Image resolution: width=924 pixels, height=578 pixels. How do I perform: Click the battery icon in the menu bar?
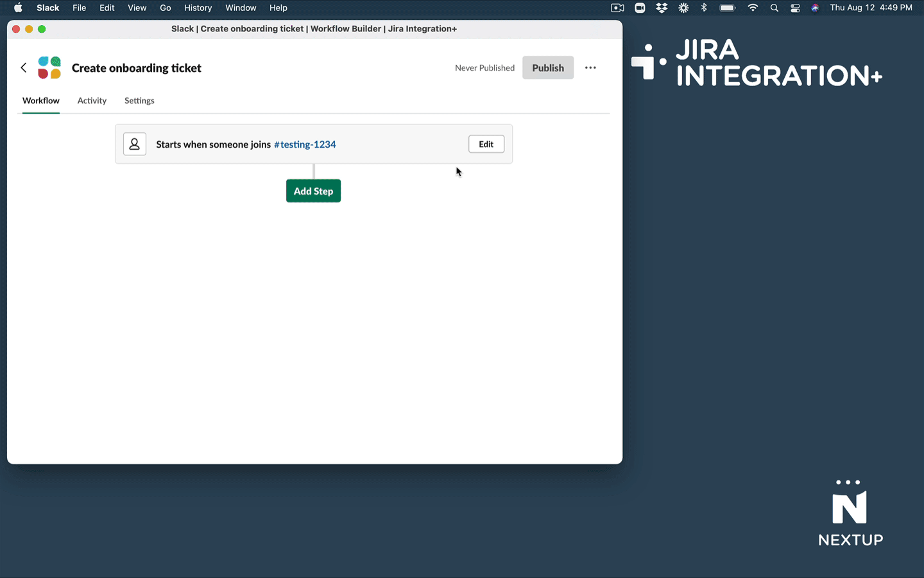click(x=727, y=8)
